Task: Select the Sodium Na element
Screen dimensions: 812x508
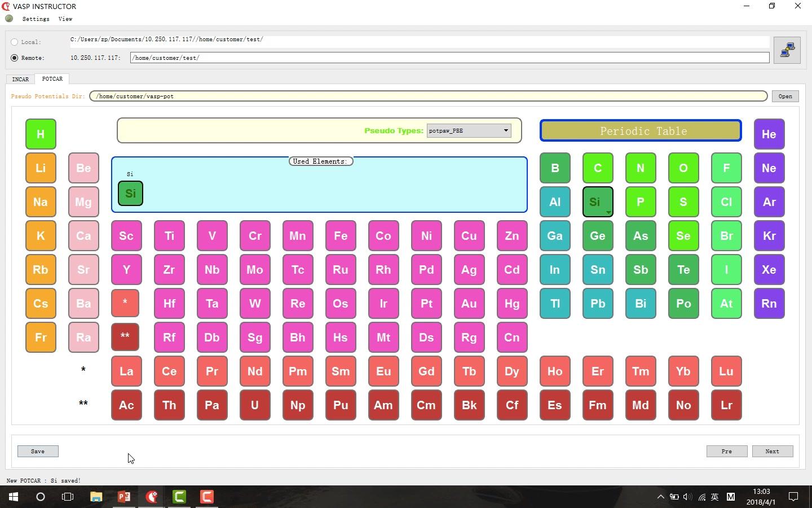Action: 41,202
